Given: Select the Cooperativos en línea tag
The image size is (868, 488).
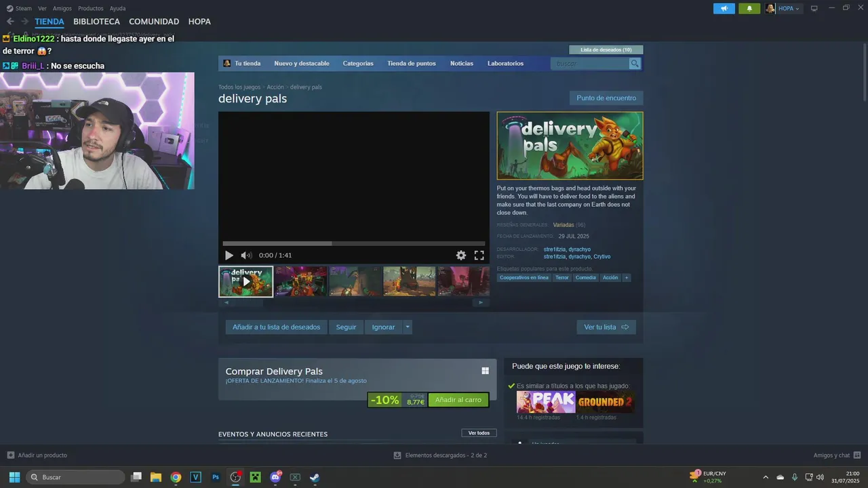Looking at the screenshot, I should pyautogui.click(x=524, y=277).
